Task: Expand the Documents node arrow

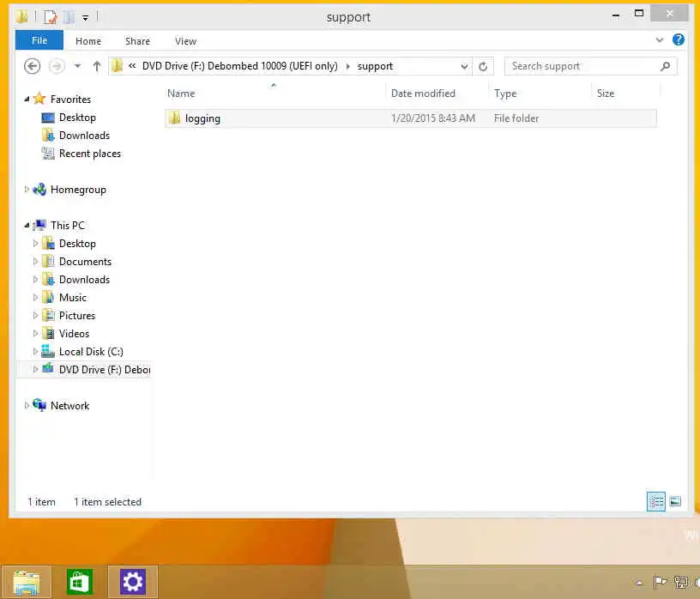Action: coord(36,261)
